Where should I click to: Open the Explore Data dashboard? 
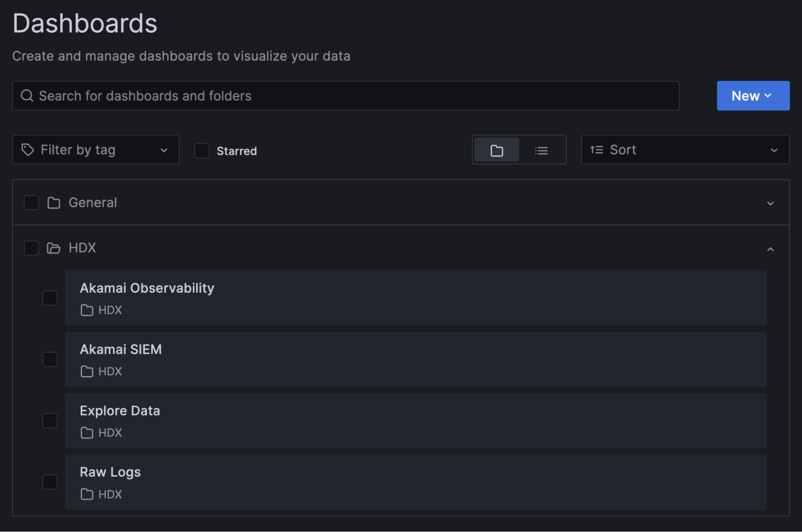click(x=120, y=411)
